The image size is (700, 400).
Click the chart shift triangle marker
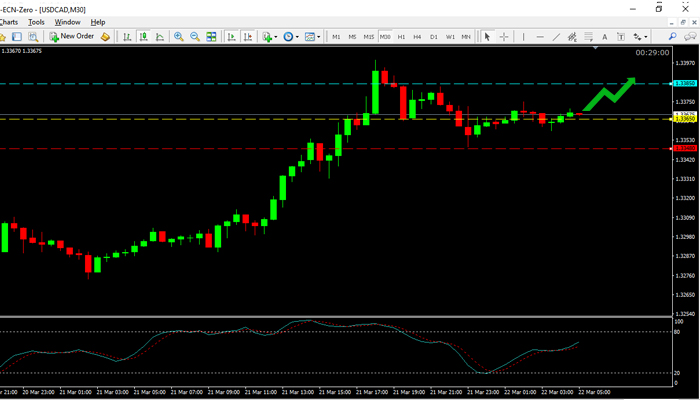tap(595, 47)
